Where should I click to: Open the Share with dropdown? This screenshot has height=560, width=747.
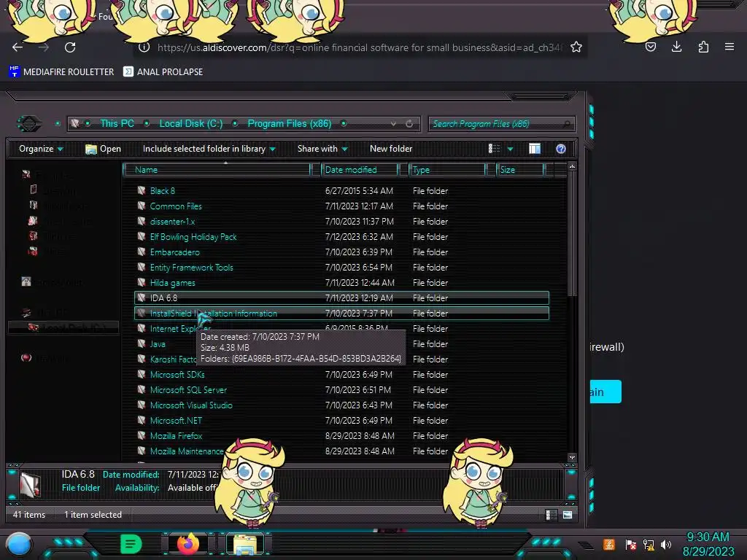click(x=322, y=149)
